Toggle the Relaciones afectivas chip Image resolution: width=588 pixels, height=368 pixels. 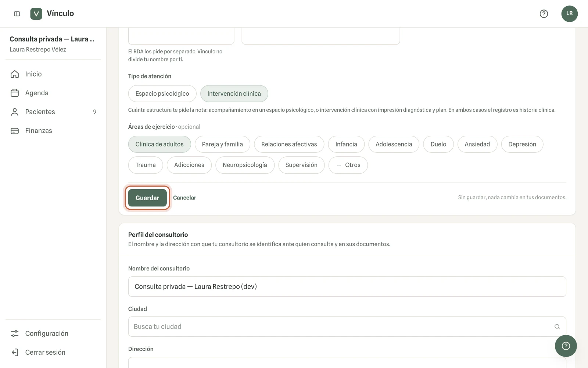(289, 144)
